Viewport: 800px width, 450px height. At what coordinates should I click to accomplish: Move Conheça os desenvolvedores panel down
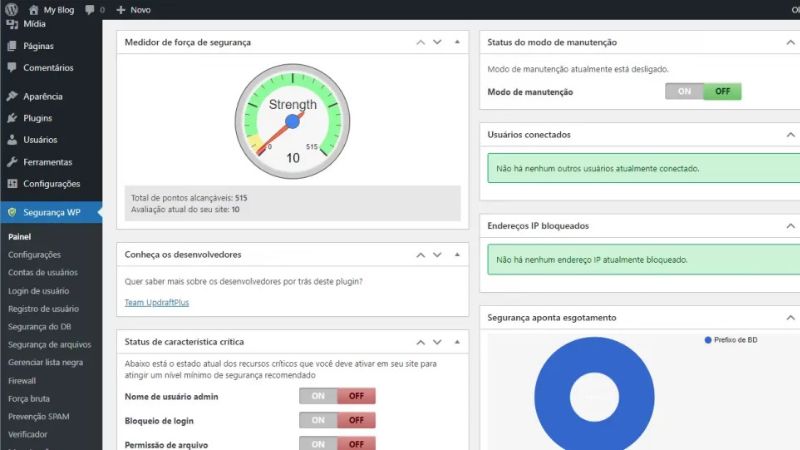tap(437, 255)
